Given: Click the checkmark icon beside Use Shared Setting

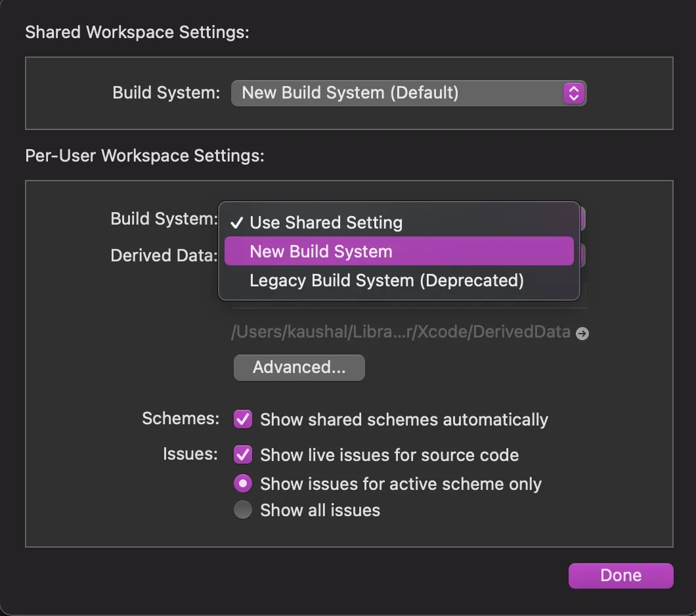Looking at the screenshot, I should [x=237, y=223].
